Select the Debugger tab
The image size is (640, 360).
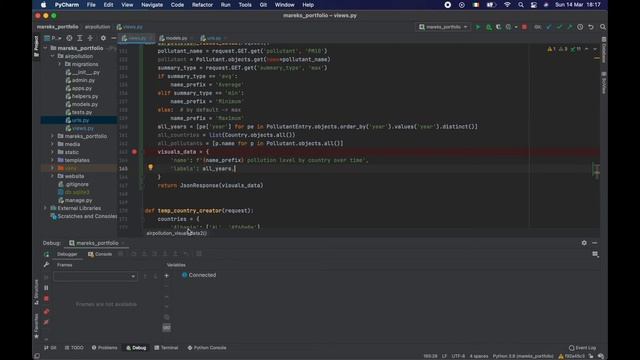pyautogui.click(x=67, y=254)
